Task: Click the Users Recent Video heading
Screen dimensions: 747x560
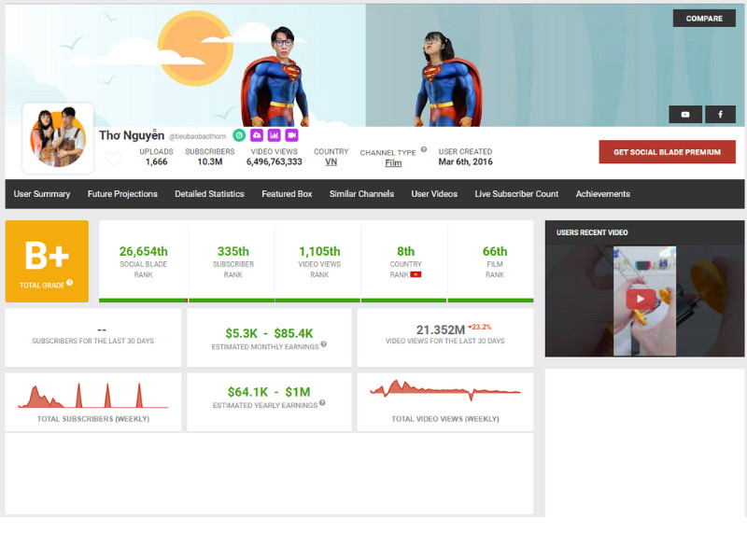Action: pyautogui.click(x=592, y=232)
